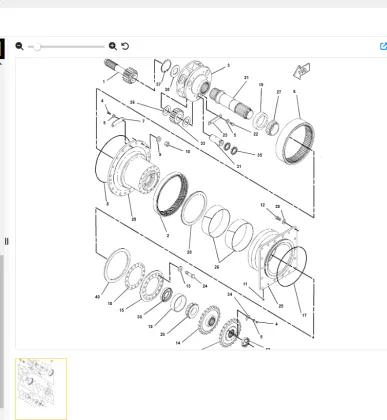Click the left panel collapse handle

click(6, 241)
